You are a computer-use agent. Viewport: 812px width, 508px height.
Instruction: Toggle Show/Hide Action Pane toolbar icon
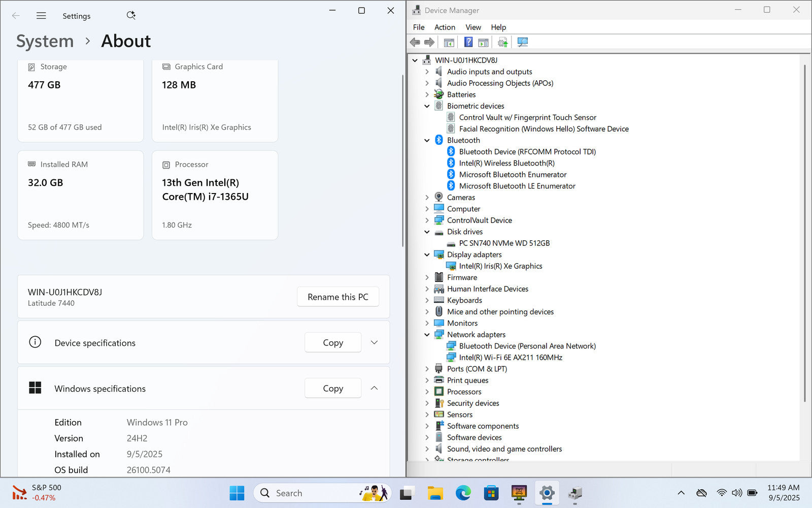click(483, 42)
